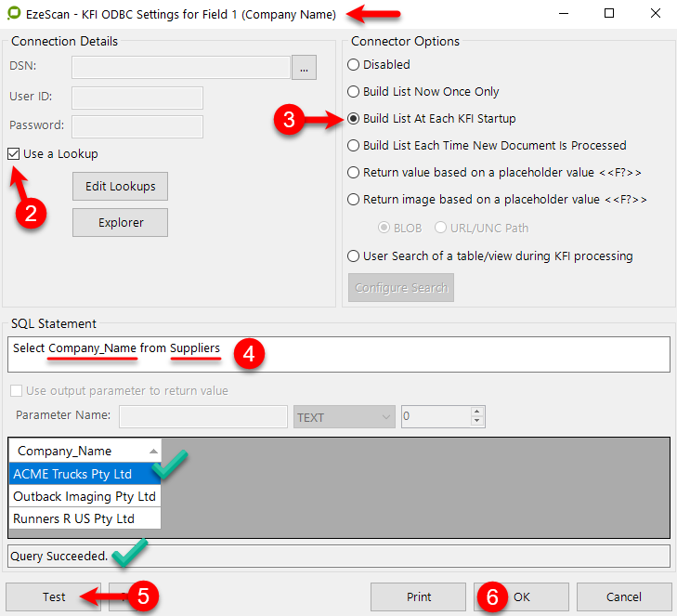The image size is (677, 616).
Task: Select Runners R US Pty Ltd row
Action: tap(74, 518)
